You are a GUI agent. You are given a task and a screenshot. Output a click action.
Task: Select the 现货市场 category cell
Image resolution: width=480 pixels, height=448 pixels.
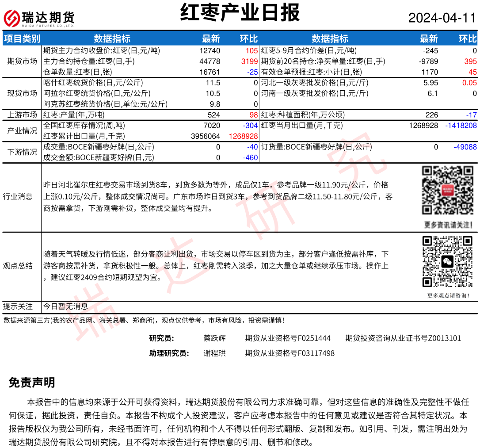(x=22, y=93)
